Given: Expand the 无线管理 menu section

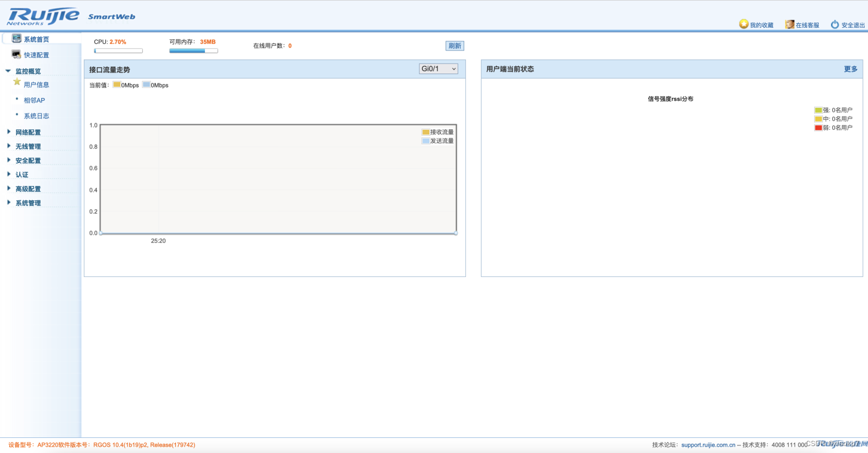Looking at the screenshot, I should (28, 147).
